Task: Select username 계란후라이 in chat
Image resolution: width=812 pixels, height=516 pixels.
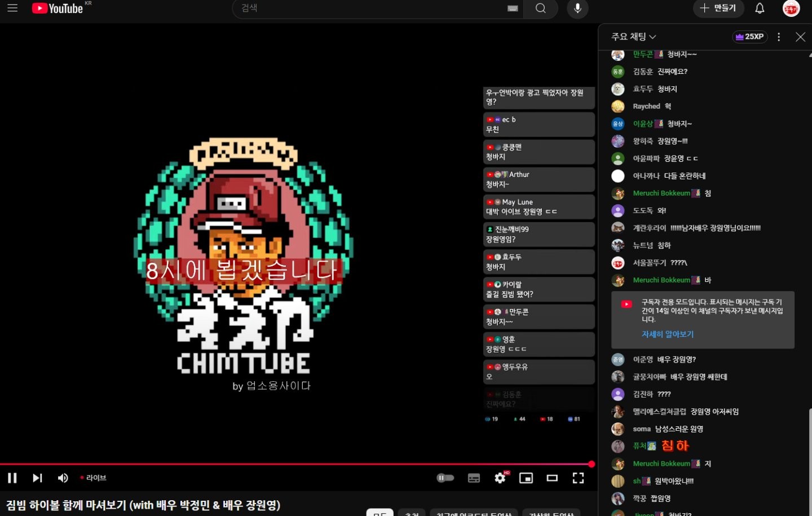Action: click(x=649, y=228)
